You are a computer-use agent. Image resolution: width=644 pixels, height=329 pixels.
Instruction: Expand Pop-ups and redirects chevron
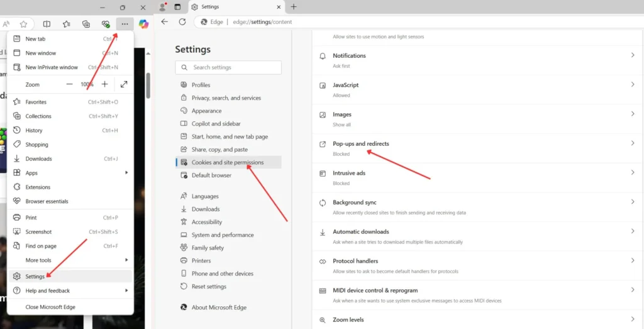point(633,143)
